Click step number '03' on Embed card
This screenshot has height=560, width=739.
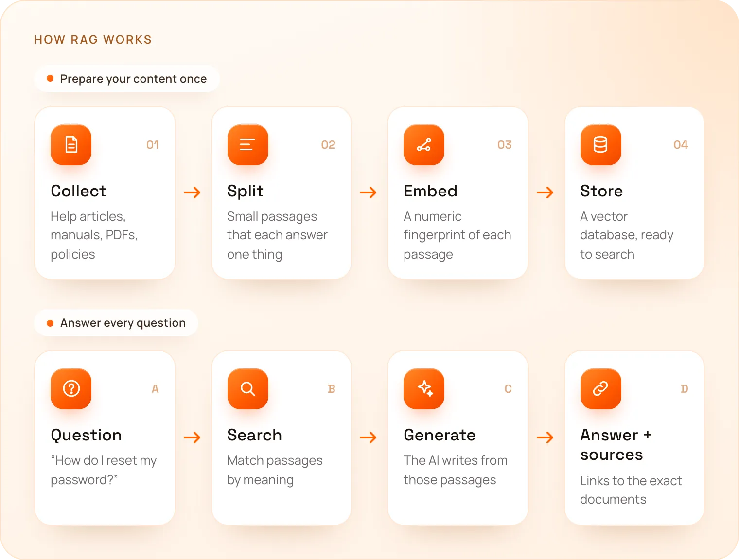click(x=505, y=145)
